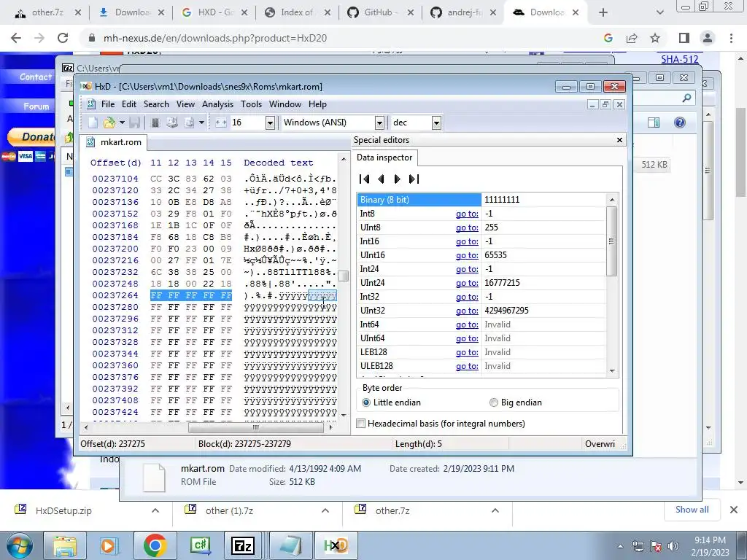The image size is (747, 560).
Task: Open the Window menu in HxD
Action: (285, 104)
